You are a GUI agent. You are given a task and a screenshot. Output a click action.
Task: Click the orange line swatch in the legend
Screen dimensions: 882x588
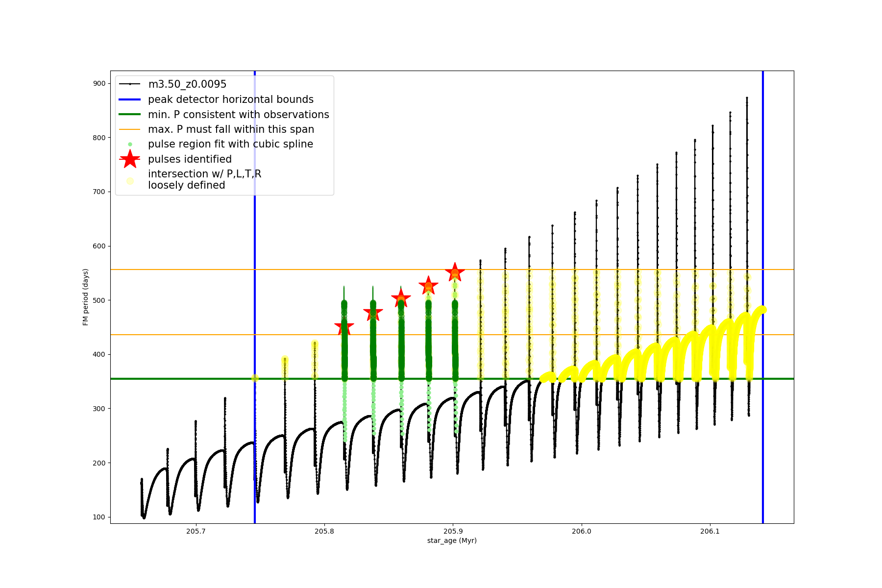(x=130, y=129)
